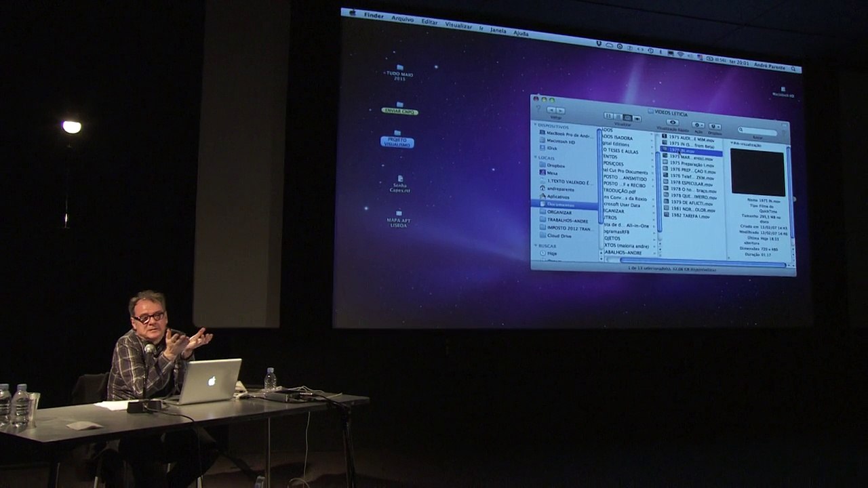Open the Action gear dropdown
Viewport: 868px width, 488px height.
click(x=698, y=125)
